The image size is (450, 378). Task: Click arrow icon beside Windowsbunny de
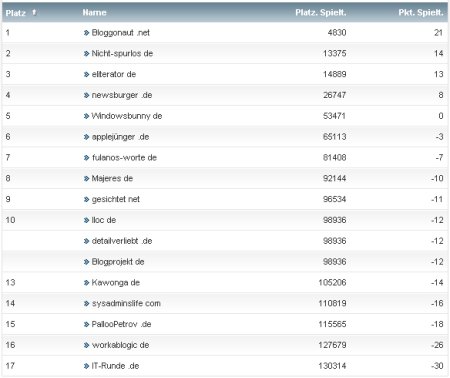pyautogui.click(x=86, y=116)
